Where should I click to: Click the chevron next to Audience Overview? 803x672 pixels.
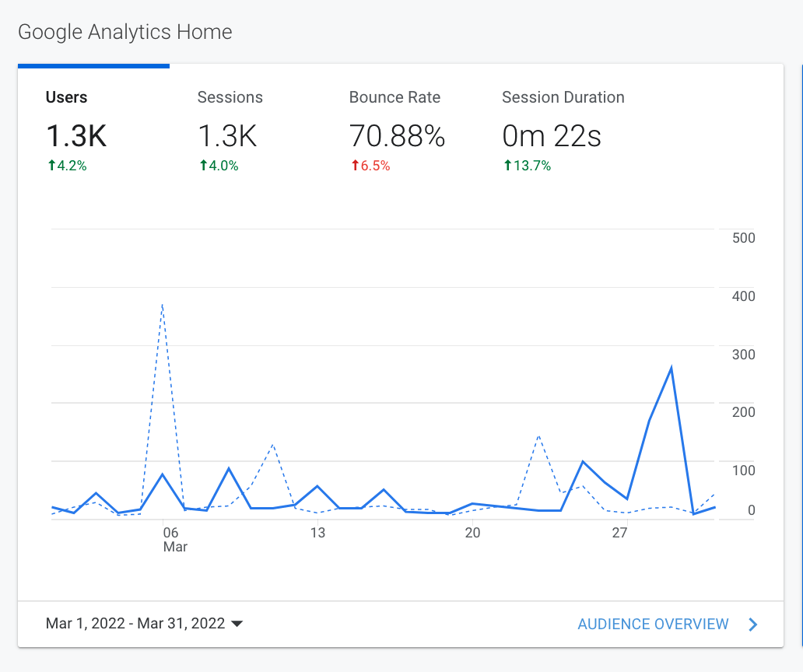pos(753,625)
